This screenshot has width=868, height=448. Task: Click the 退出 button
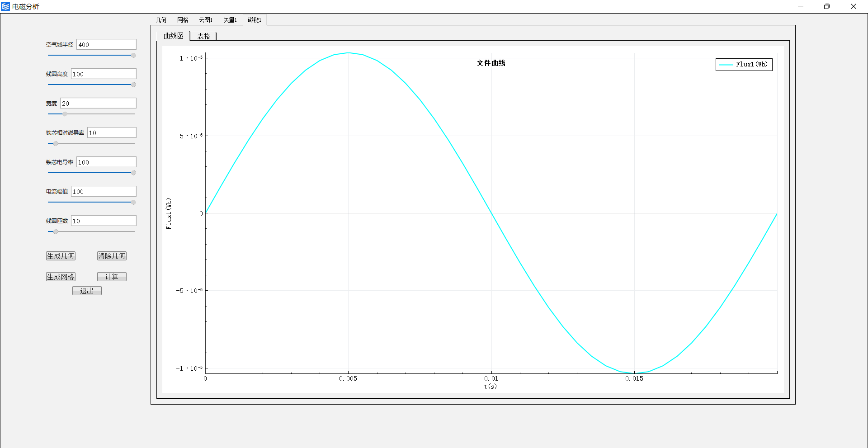[87, 291]
